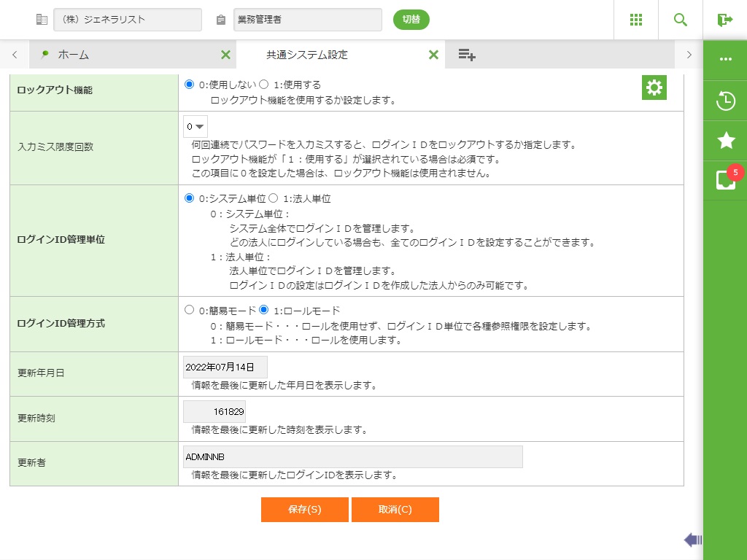Click the search magnifier icon
The height and width of the screenshot is (560, 747).
click(681, 20)
